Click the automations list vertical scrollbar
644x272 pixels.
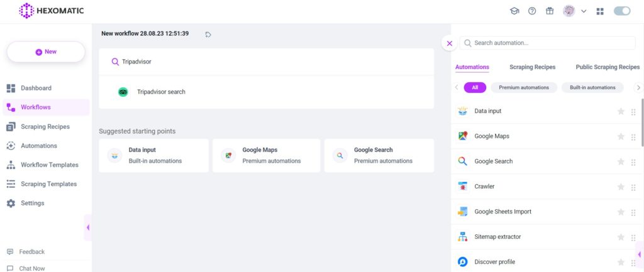coord(642,122)
